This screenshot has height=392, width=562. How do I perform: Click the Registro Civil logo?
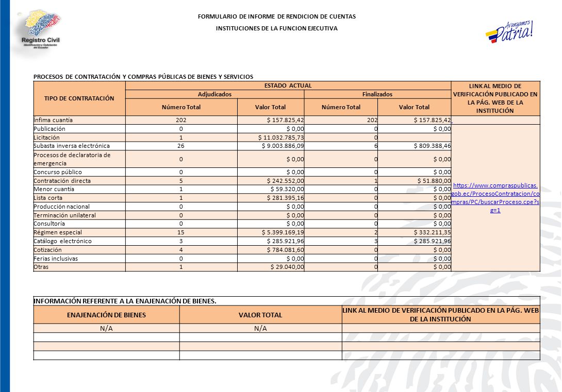pos(40,30)
